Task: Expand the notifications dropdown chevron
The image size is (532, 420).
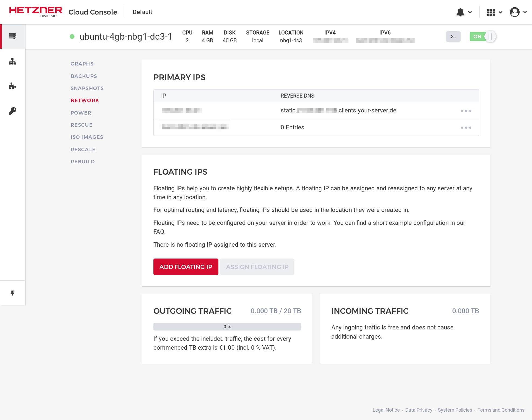Action: [470, 12]
